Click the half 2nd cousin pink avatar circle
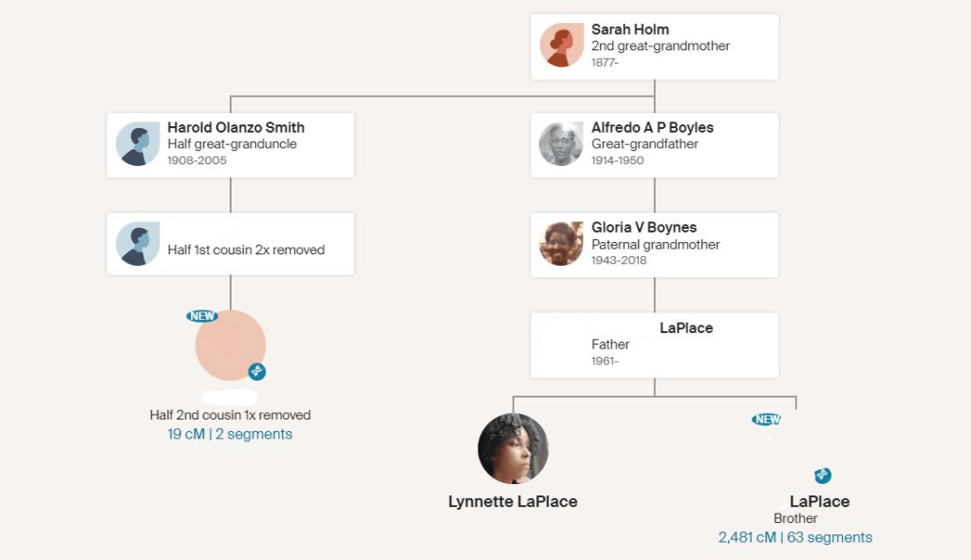This screenshot has width=971, height=560. point(229,345)
